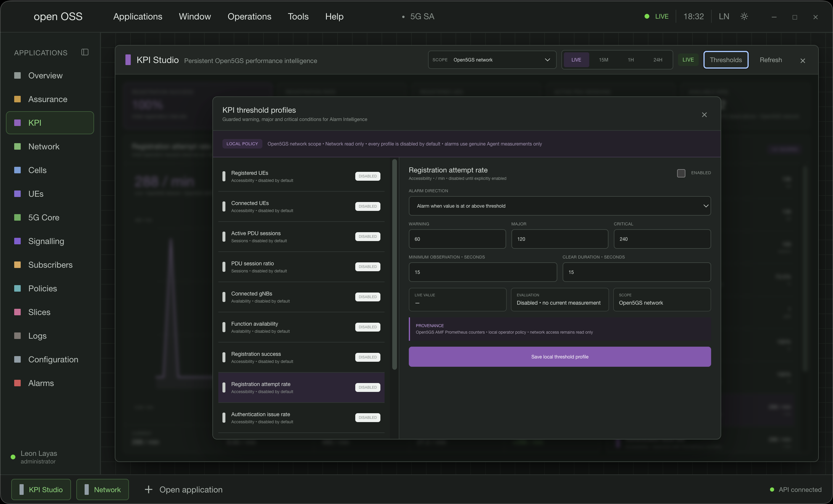Select the Connected UEs profile
The width and height of the screenshot is (833, 504).
tap(301, 206)
